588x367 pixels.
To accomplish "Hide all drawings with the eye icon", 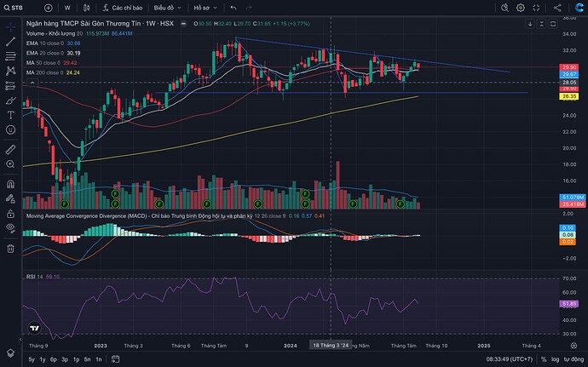I will pos(10,228).
